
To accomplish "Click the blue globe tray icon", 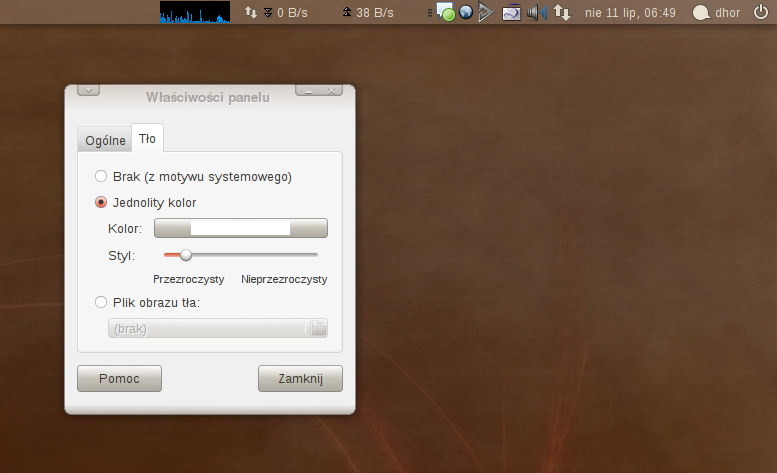I will tap(466, 12).
